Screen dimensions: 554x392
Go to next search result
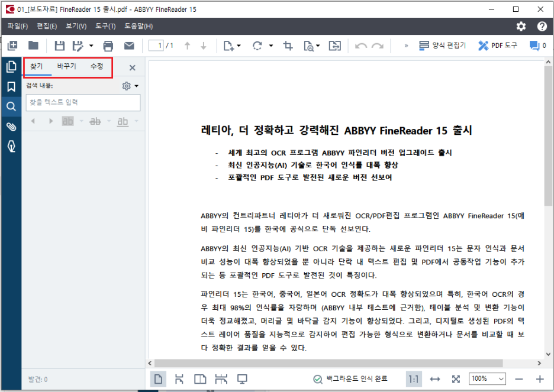click(51, 121)
